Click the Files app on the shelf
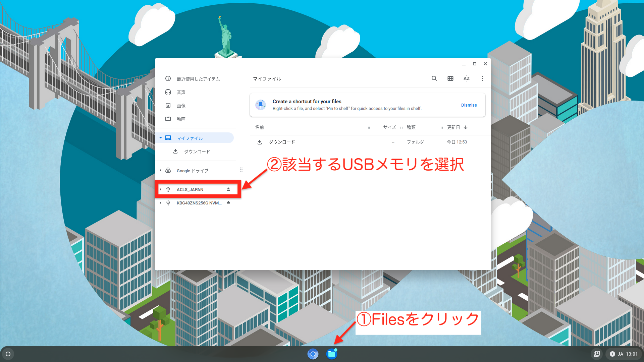The image size is (644, 362). click(332, 354)
